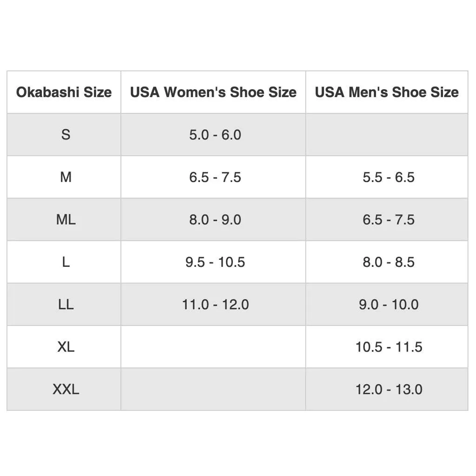Click men's size 12.0 - 13.0 cell
The height and width of the screenshot is (476, 476).
pyautogui.click(x=387, y=389)
